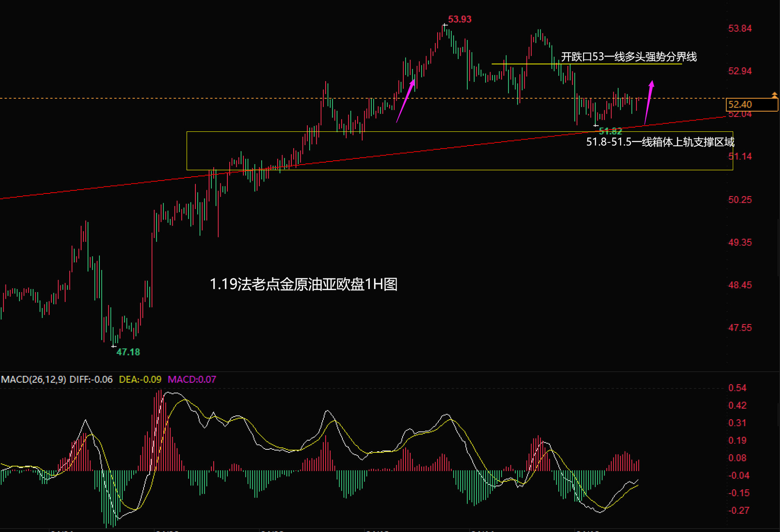Click the 53.93 high price label

pos(459,19)
